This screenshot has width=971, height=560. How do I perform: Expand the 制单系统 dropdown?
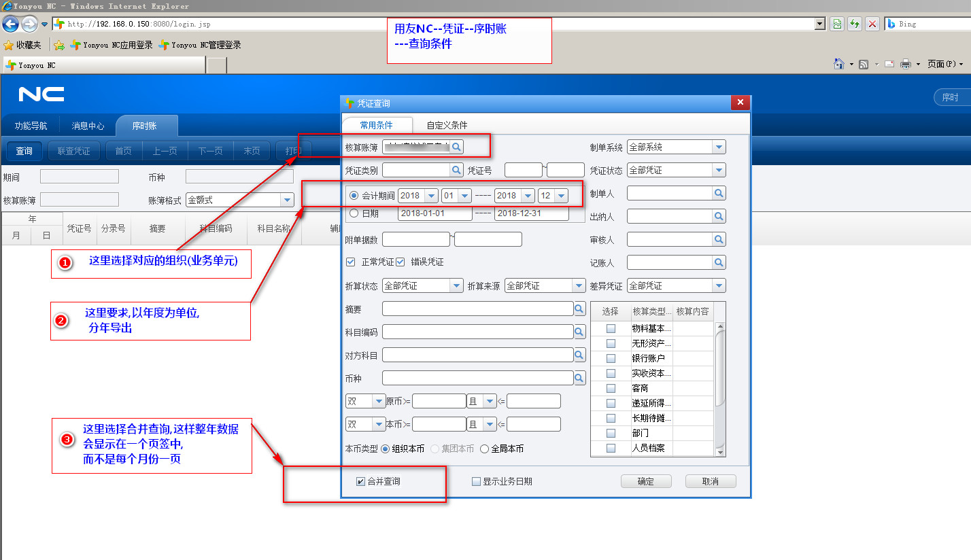(719, 147)
